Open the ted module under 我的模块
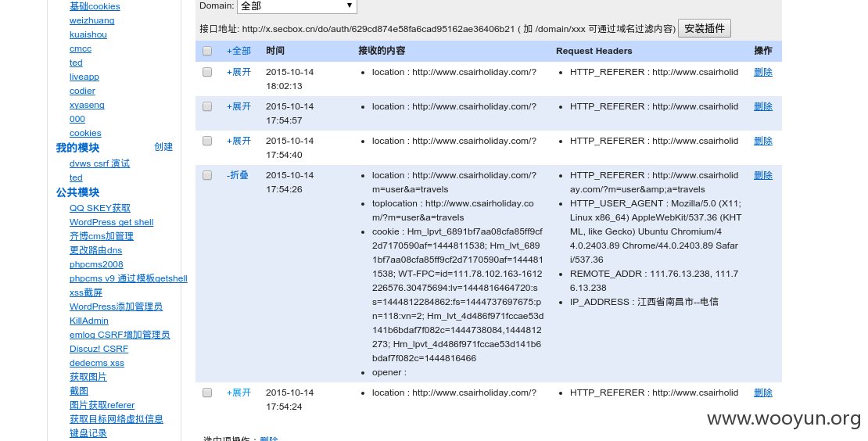Screen dimensions: 868x441 click(x=76, y=177)
